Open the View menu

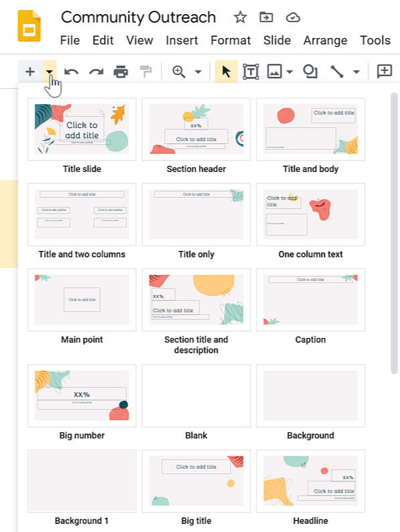click(139, 40)
